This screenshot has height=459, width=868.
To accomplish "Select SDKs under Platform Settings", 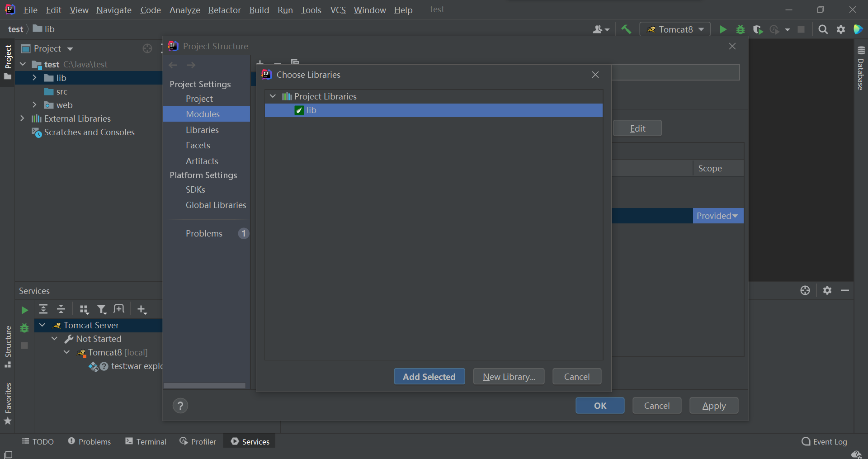I will [195, 189].
